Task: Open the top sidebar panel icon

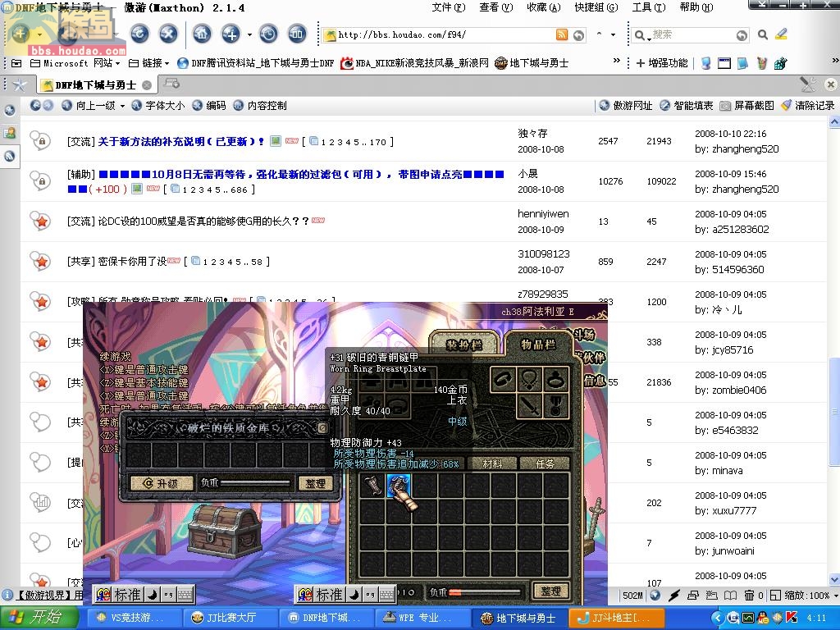Action: 10,111
